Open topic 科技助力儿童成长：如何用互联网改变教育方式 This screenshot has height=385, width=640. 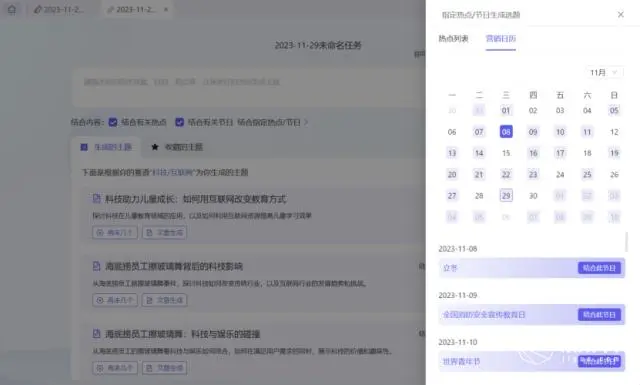tap(196, 199)
